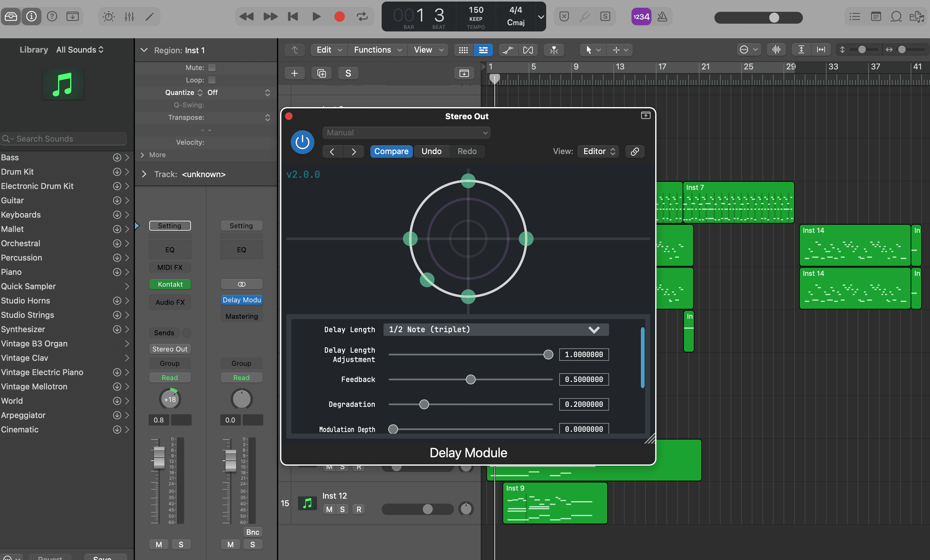
Task: Click the Delay Modu plugin slot
Action: click(241, 300)
